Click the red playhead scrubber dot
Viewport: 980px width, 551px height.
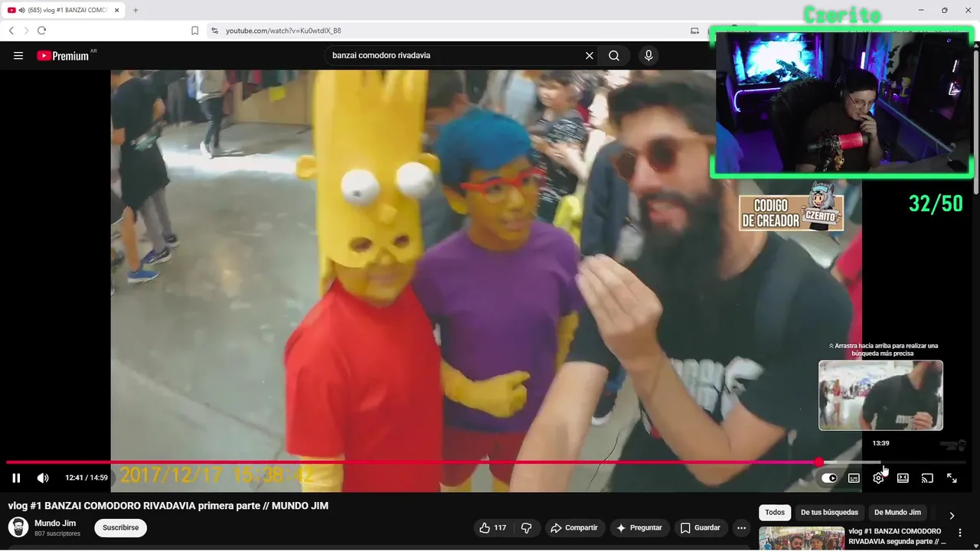click(x=819, y=462)
